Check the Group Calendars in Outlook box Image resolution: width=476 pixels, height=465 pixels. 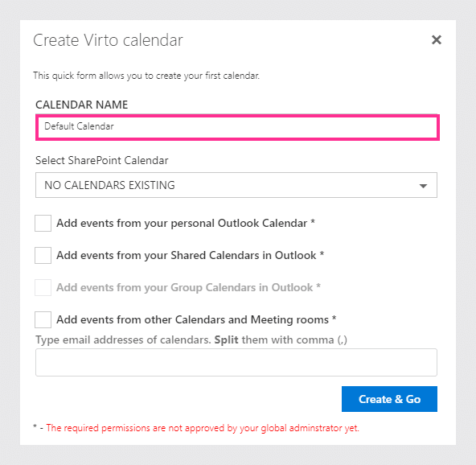point(43,287)
